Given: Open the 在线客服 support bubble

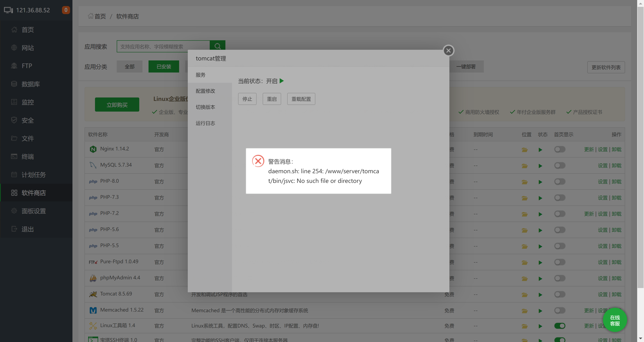Looking at the screenshot, I should click(x=615, y=320).
